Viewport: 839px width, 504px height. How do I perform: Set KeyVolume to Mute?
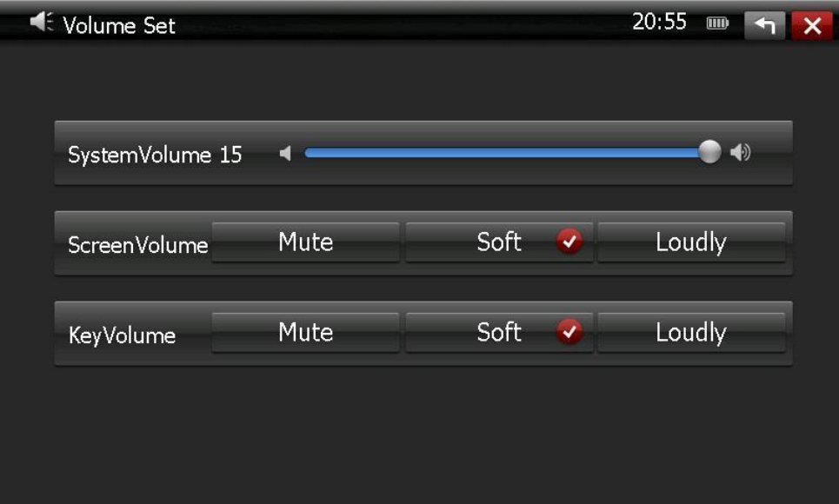pyautogui.click(x=305, y=333)
